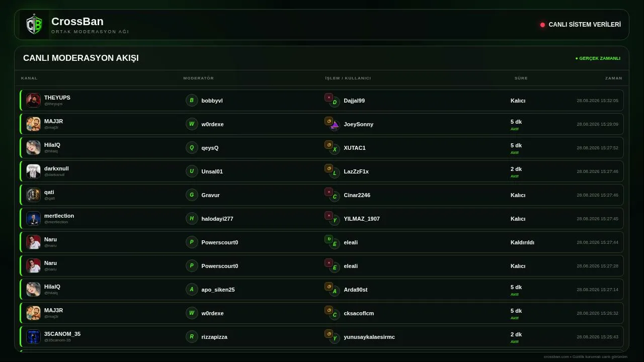Image resolution: width=644 pixels, height=362 pixels.
Task: Click the THEYUPS channel avatar
Action: tap(33, 100)
